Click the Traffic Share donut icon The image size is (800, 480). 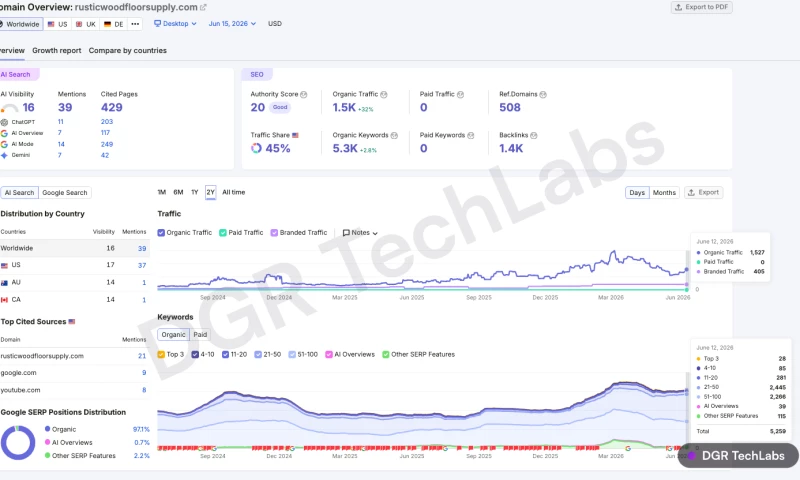click(x=256, y=148)
